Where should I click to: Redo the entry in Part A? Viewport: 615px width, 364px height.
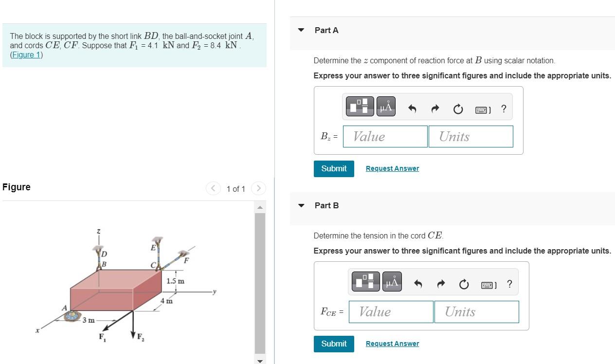[434, 109]
